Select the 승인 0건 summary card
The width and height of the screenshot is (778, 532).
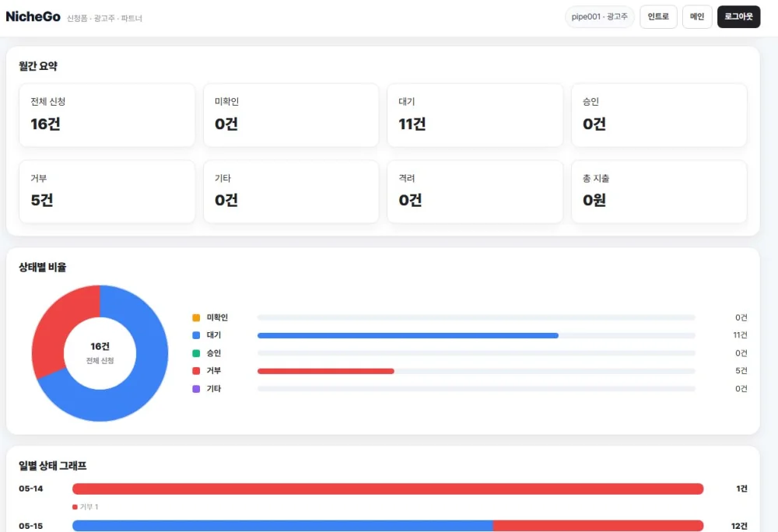pyautogui.click(x=659, y=115)
